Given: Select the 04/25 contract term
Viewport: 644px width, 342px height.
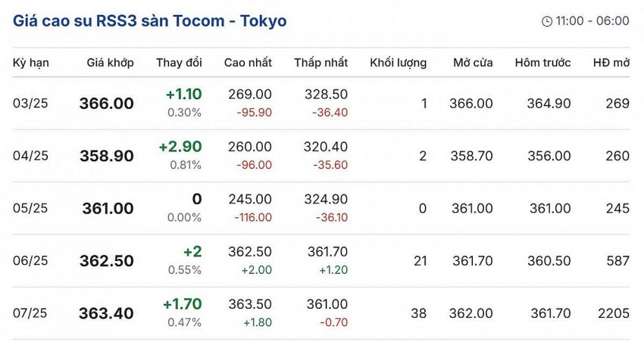Looking at the screenshot, I should (30, 156).
